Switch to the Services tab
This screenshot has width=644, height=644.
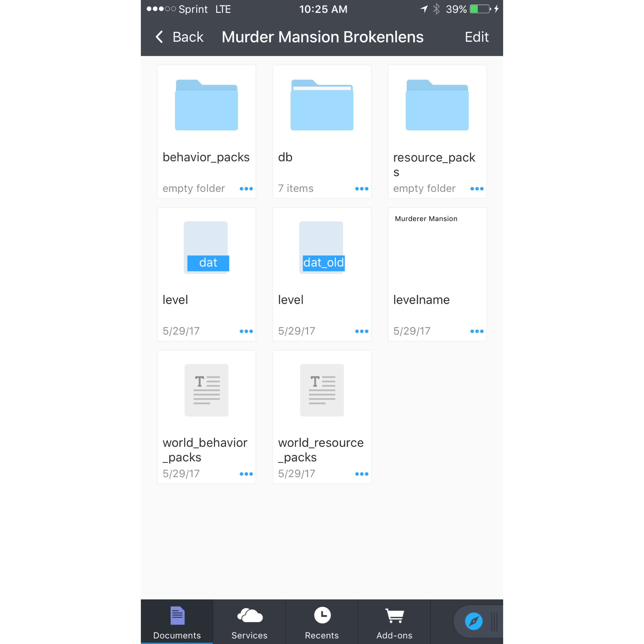249,622
